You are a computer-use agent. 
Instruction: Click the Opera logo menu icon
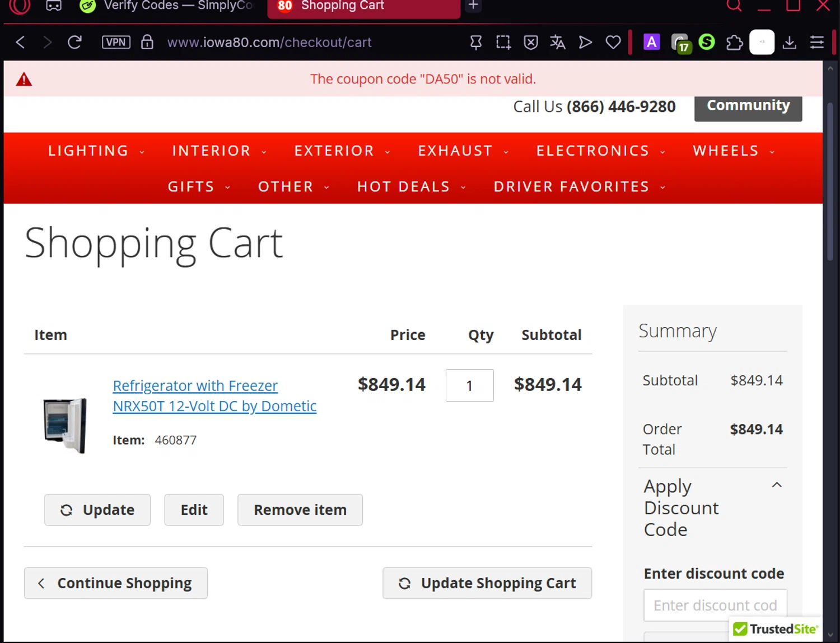(20, 6)
